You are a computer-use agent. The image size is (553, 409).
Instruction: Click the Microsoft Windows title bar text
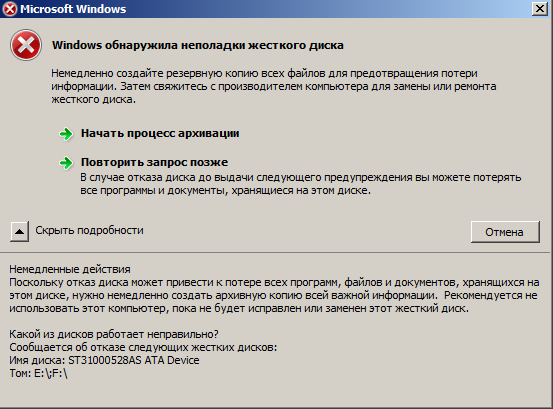click(73, 9)
